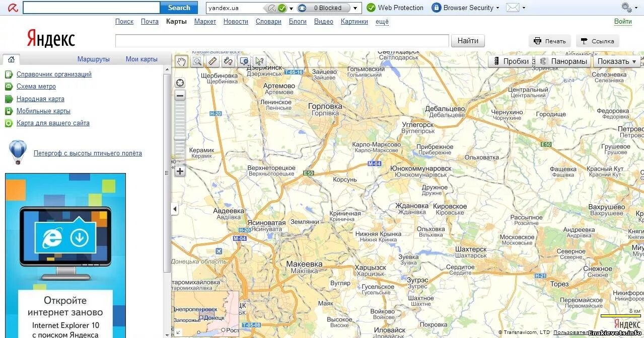Zoom out with the minus button

(x=180, y=96)
